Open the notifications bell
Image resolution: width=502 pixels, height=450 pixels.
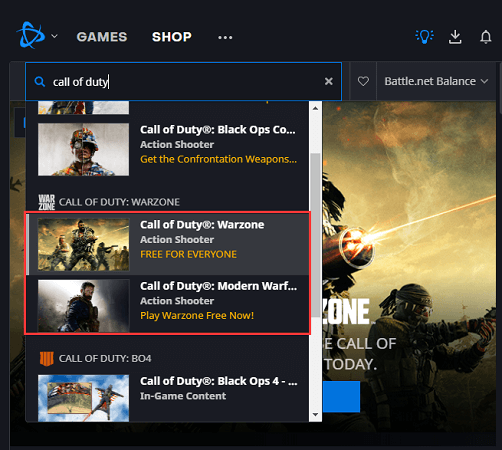coord(486,37)
